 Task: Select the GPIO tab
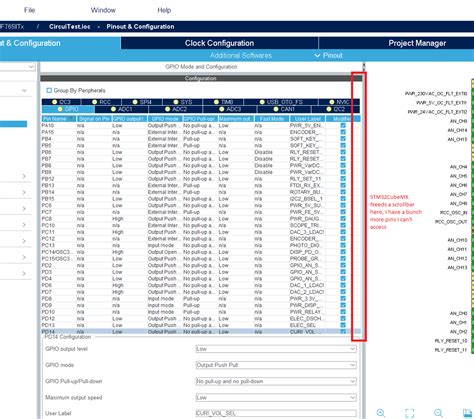(x=68, y=109)
